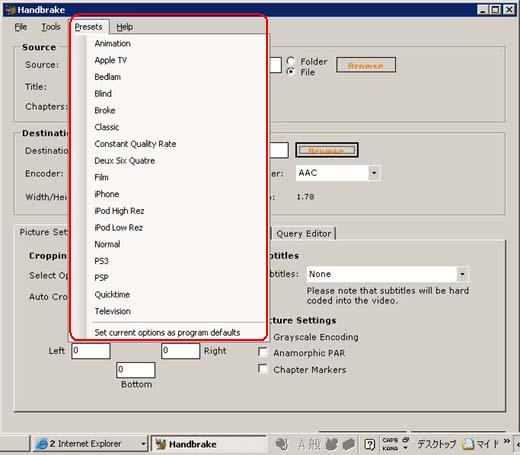Apply the Normal preset
520x455 pixels.
pos(107,244)
